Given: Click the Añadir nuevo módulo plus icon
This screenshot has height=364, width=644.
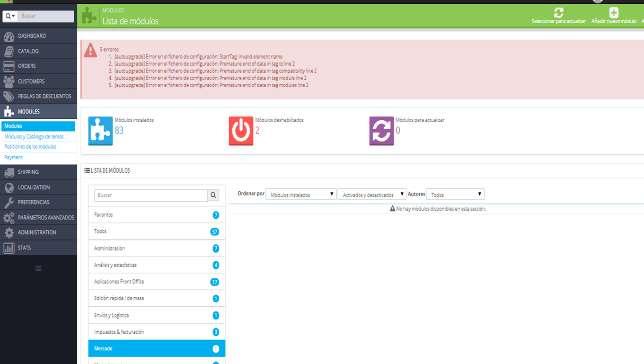Looking at the screenshot, I should point(614,12).
